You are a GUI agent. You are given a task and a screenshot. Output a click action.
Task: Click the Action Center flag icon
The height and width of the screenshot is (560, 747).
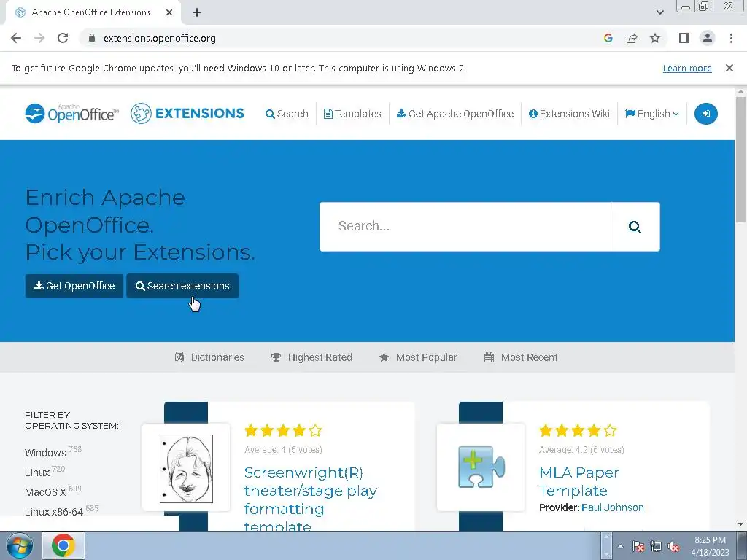tap(638, 546)
